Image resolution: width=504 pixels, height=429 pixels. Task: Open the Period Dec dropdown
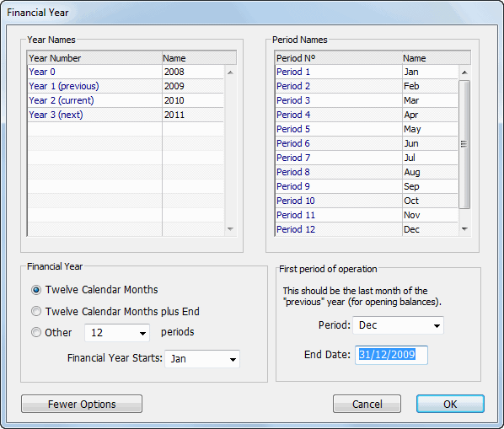pyautogui.click(x=399, y=325)
